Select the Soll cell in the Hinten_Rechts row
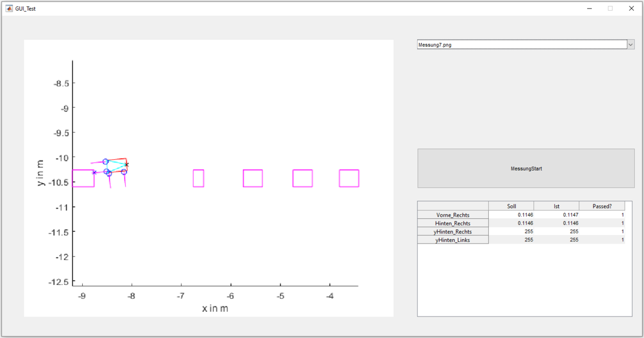This screenshot has height=338, width=644. pyautogui.click(x=511, y=223)
